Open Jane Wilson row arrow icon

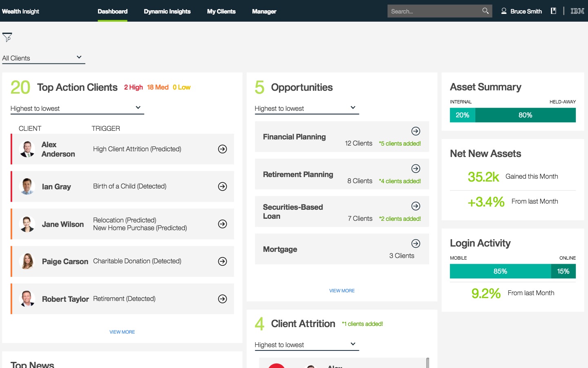pyautogui.click(x=223, y=224)
